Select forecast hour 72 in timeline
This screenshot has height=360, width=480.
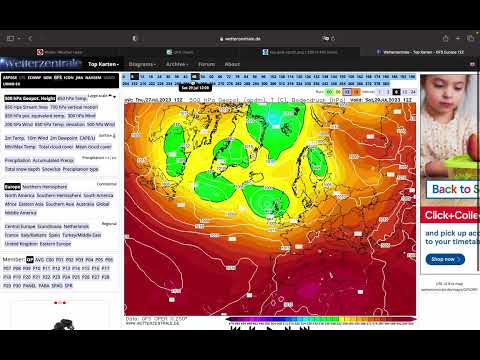pyautogui.click(x=229, y=77)
